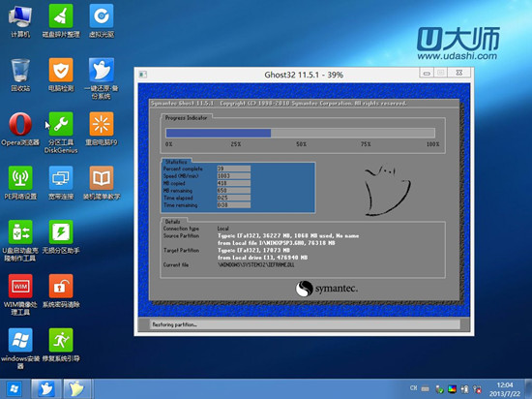Click the Ghost32 window system menu icon

143,75
